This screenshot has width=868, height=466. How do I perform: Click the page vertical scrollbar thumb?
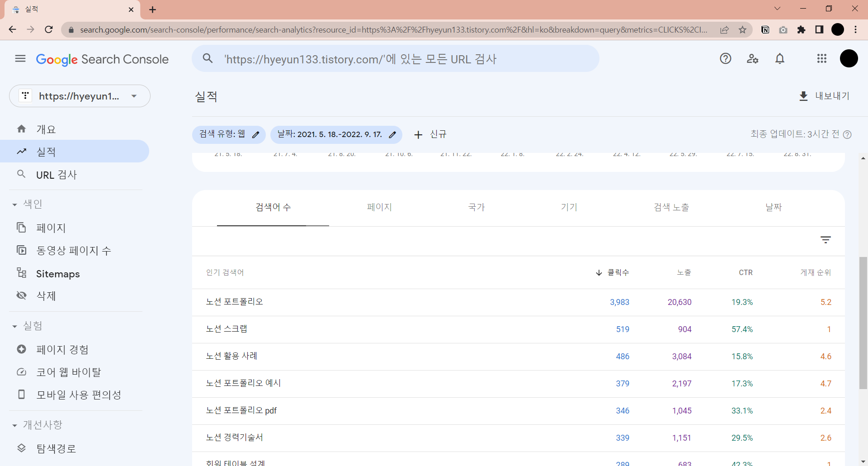[x=863, y=323]
